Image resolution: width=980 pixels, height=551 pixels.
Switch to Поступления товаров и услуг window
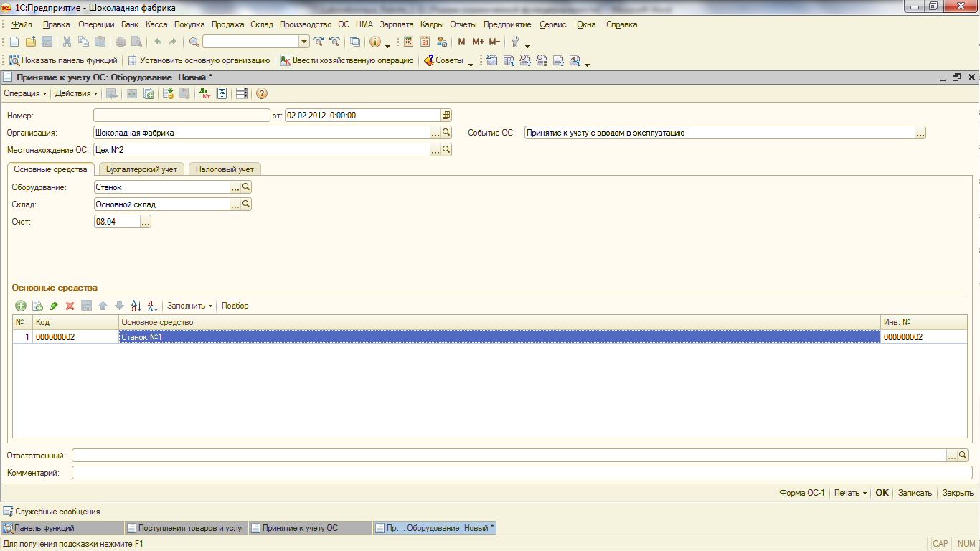186,528
